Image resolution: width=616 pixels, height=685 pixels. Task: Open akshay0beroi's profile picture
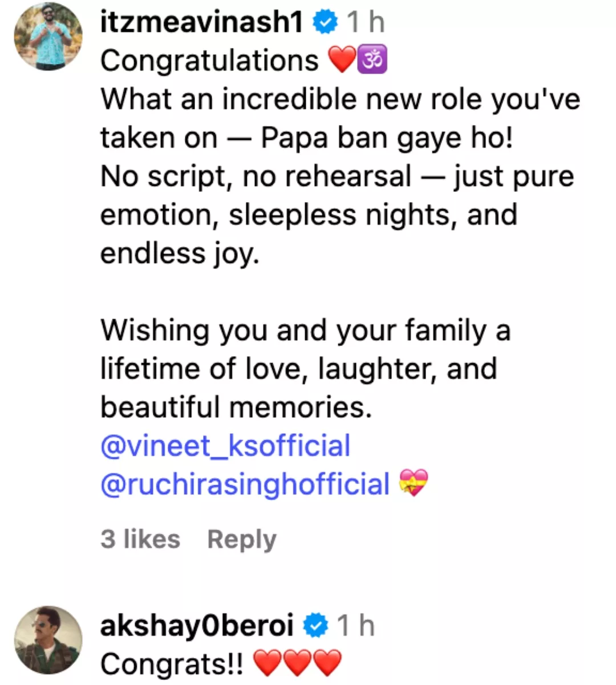(48, 640)
